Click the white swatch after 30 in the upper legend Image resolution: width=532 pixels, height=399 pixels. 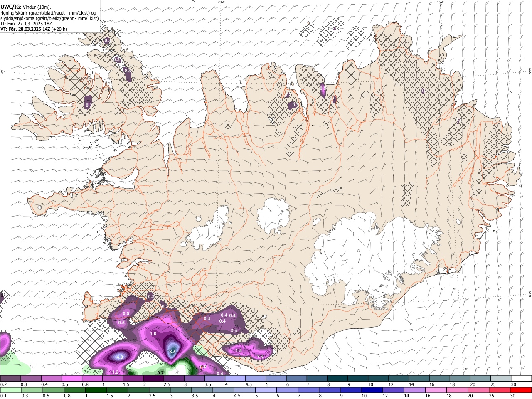coord(522,379)
